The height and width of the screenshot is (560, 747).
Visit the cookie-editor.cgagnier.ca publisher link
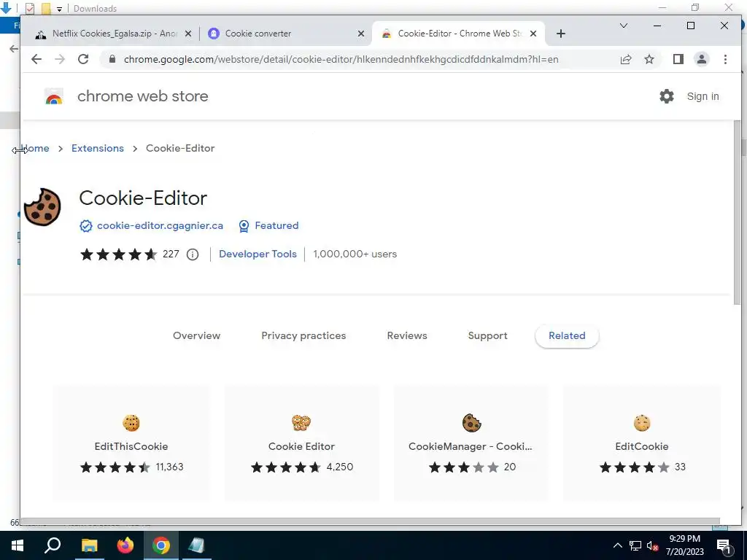point(160,226)
